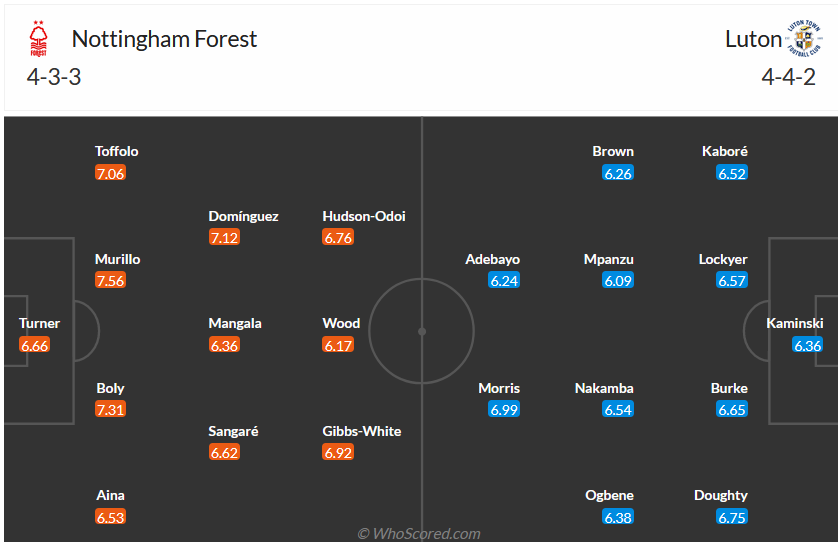Select player name Lockyer
The width and height of the screenshot is (838, 542).
723,259
